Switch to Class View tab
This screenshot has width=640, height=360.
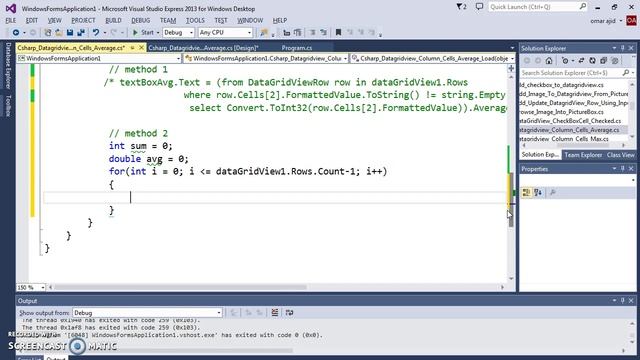[x=620, y=155]
